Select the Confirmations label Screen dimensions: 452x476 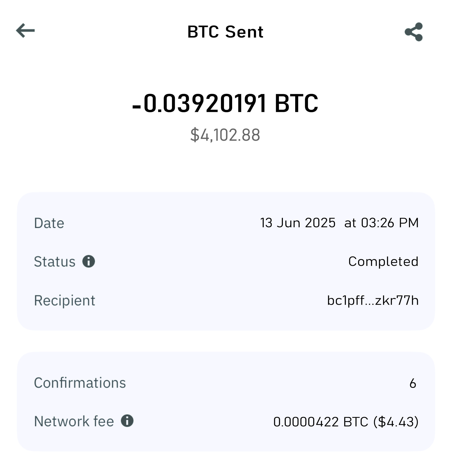80,383
